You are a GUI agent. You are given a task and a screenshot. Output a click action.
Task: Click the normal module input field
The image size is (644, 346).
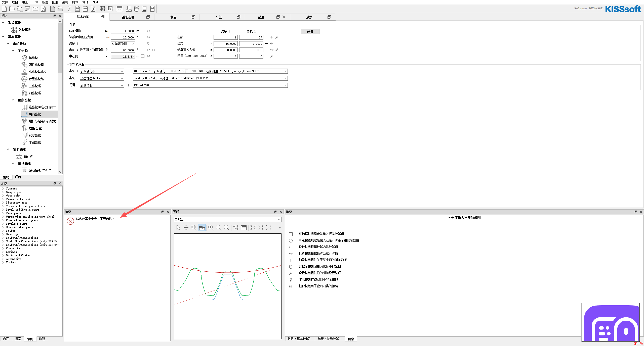123,31
